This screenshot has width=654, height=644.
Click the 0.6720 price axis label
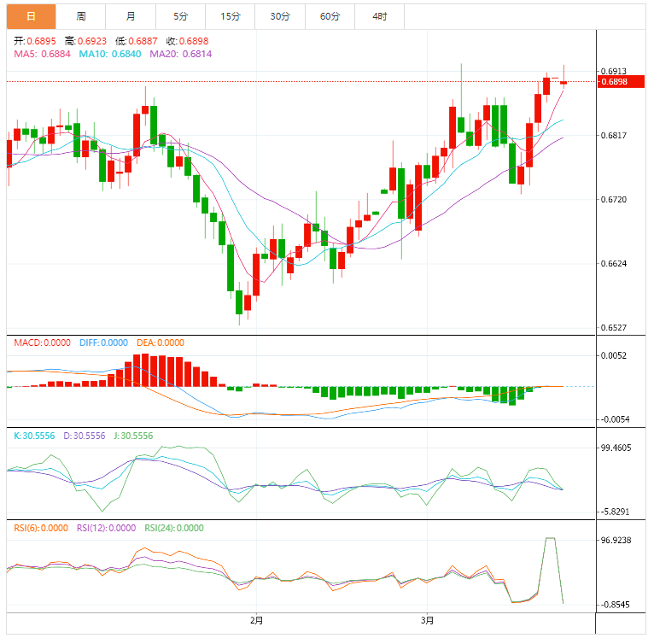coord(614,200)
